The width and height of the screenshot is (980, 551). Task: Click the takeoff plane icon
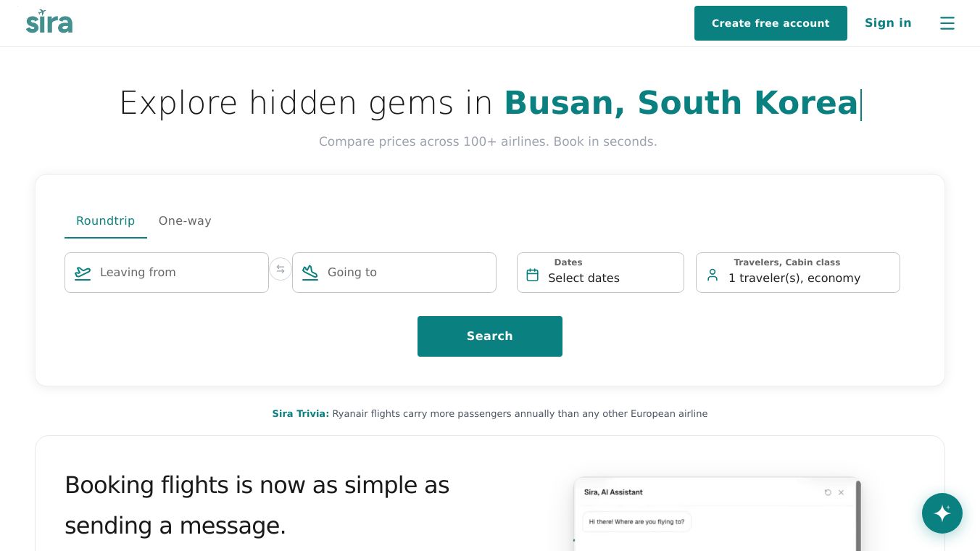[x=83, y=273]
